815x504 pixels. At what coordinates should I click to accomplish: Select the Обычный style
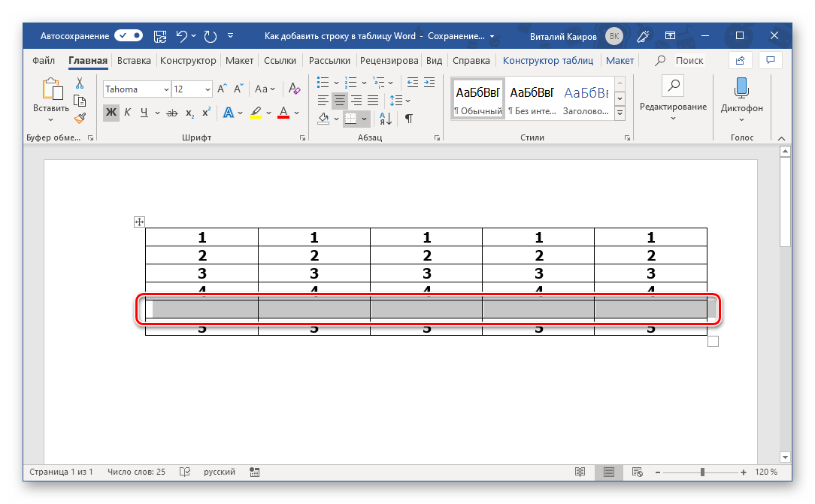coord(478,99)
